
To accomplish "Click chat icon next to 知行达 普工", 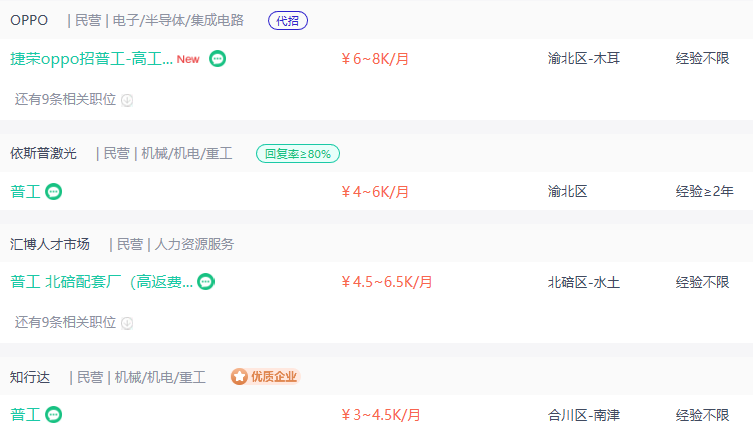I will pos(53,414).
